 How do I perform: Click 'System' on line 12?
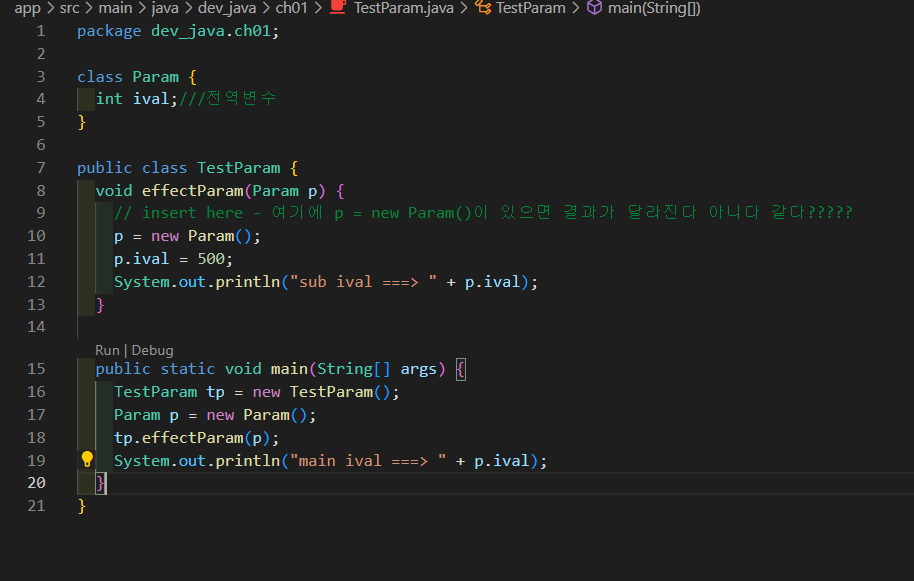click(x=142, y=282)
